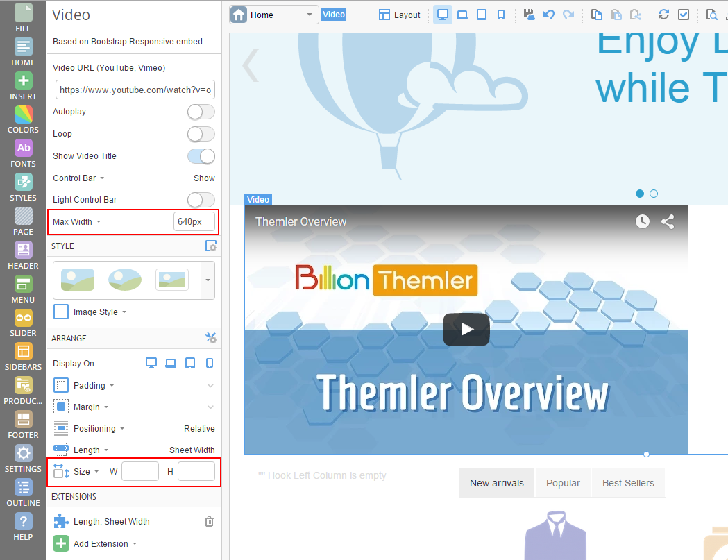
Task: Open the MENU panel
Action: 23,290
